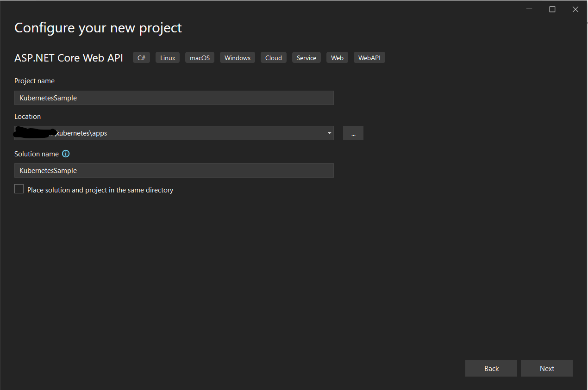The height and width of the screenshot is (390, 588).
Task: Go Back to the previous step
Action: pyautogui.click(x=491, y=368)
